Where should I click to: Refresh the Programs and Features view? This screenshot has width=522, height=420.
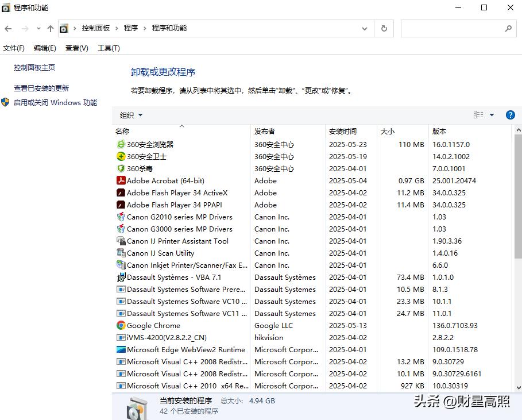[384, 29]
